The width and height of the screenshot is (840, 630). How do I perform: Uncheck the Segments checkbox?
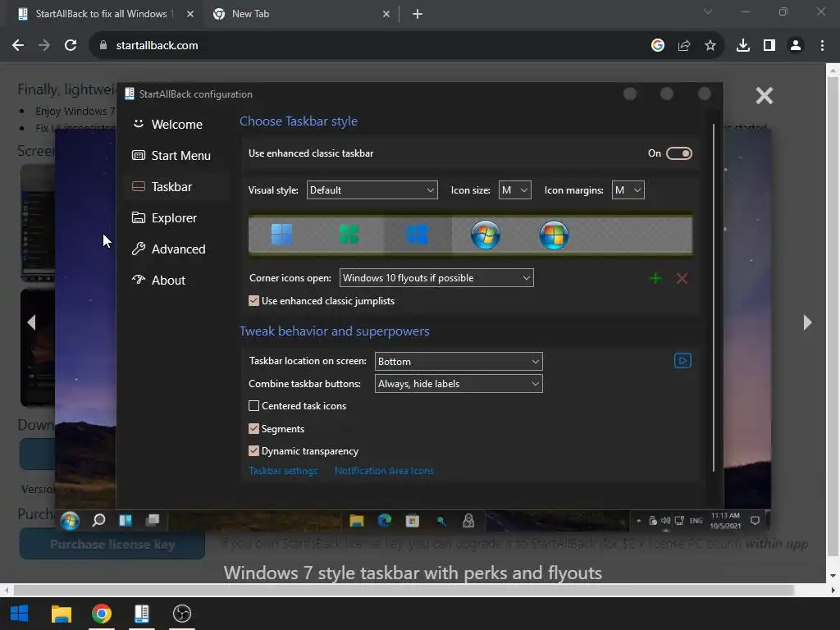[254, 428]
